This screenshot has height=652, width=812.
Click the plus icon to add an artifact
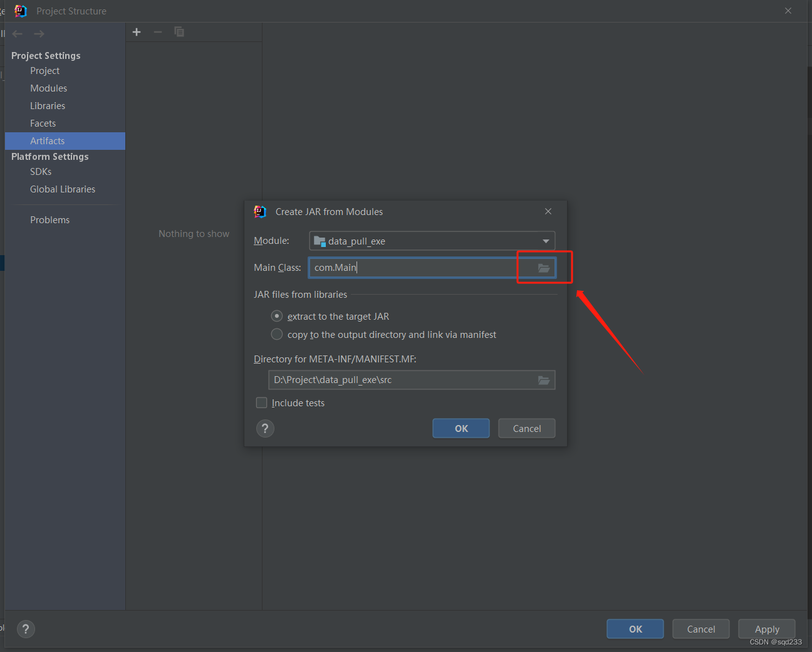[x=137, y=32]
